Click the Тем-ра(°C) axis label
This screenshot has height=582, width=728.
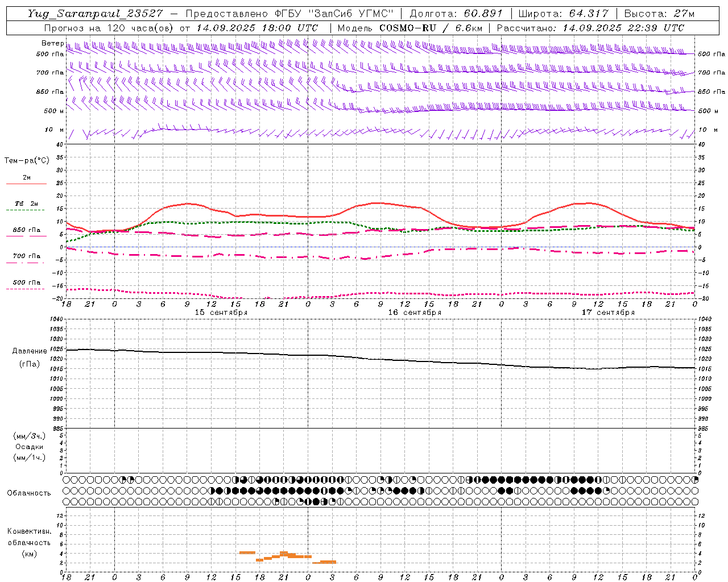click(27, 161)
